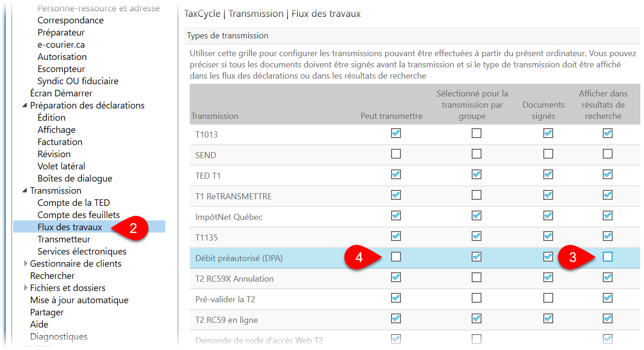Uncheck Peut transmettre for T2 RC59X Annulation
644x350 pixels.
[x=396, y=277]
